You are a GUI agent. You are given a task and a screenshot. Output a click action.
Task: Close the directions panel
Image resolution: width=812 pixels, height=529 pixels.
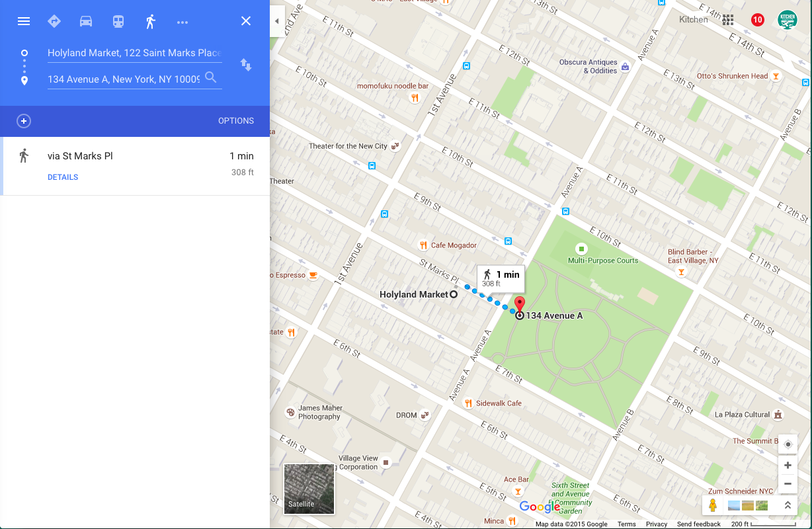tap(246, 21)
